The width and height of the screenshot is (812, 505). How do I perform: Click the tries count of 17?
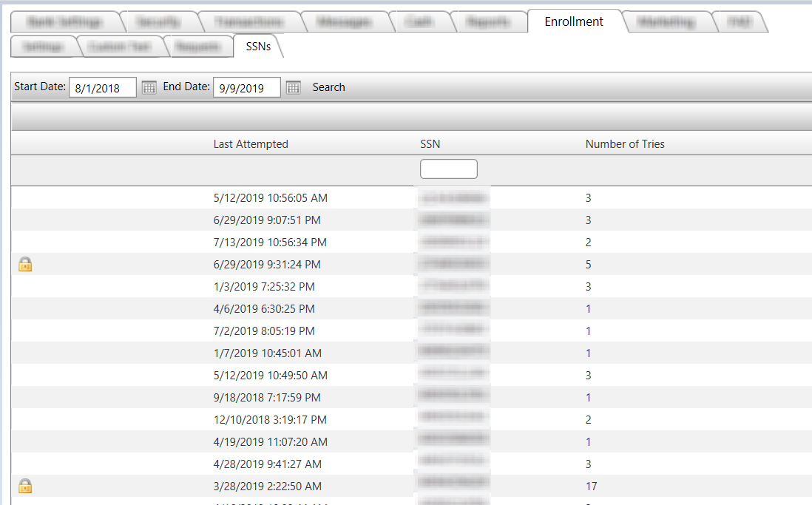point(591,487)
